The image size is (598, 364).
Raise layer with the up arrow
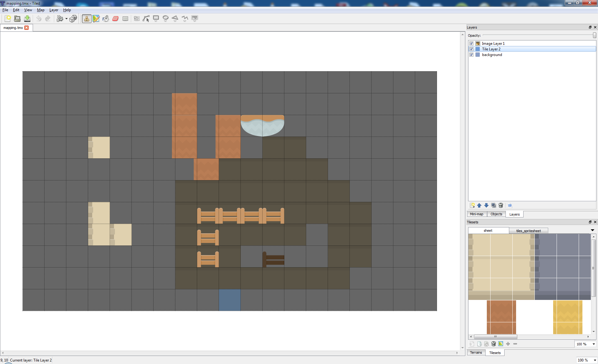coord(479,205)
